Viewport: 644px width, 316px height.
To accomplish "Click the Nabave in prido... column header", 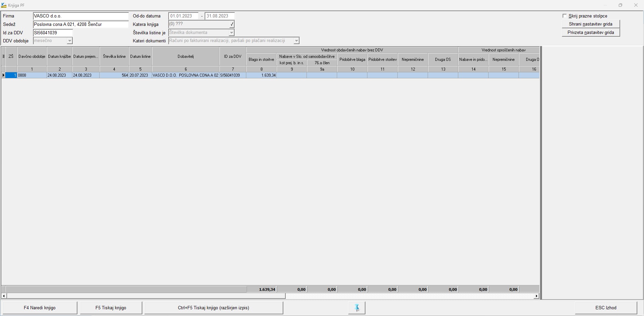I will [473, 60].
